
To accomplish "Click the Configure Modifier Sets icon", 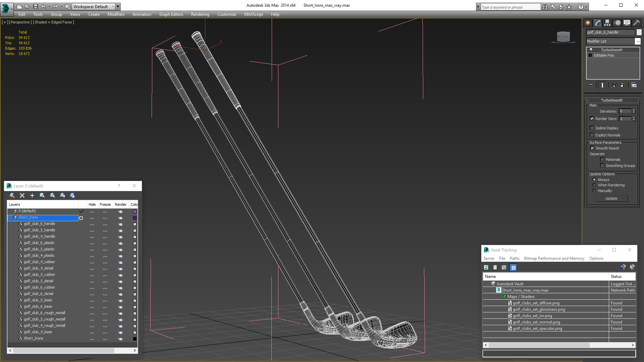I will tap(634, 85).
